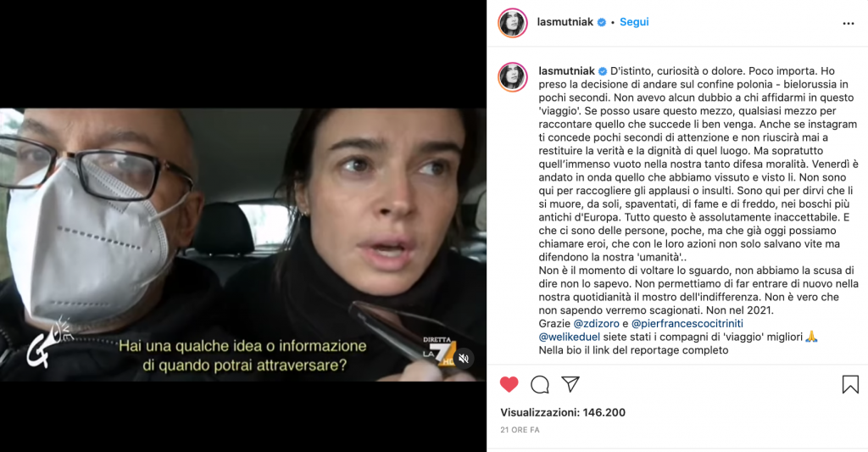Open the lasmutniak username in header

point(565,22)
